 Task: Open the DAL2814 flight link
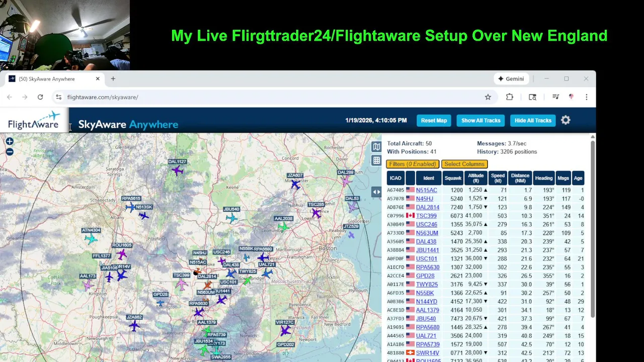coord(428,207)
